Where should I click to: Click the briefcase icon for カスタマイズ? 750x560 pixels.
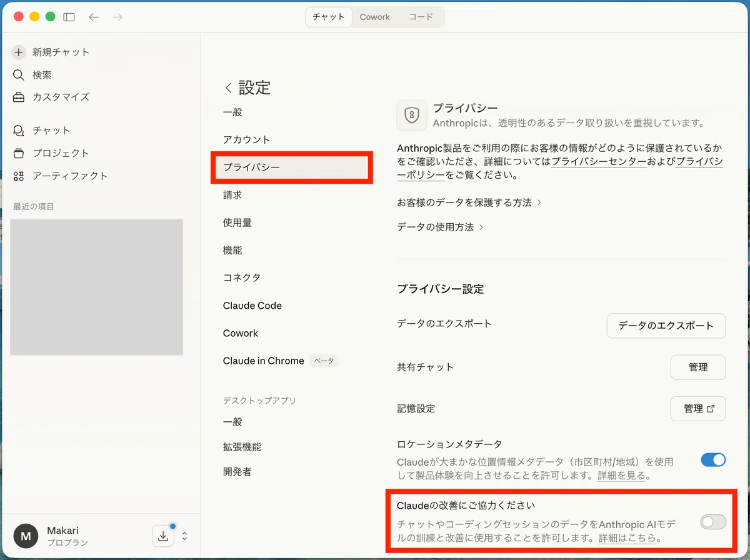[x=19, y=97]
